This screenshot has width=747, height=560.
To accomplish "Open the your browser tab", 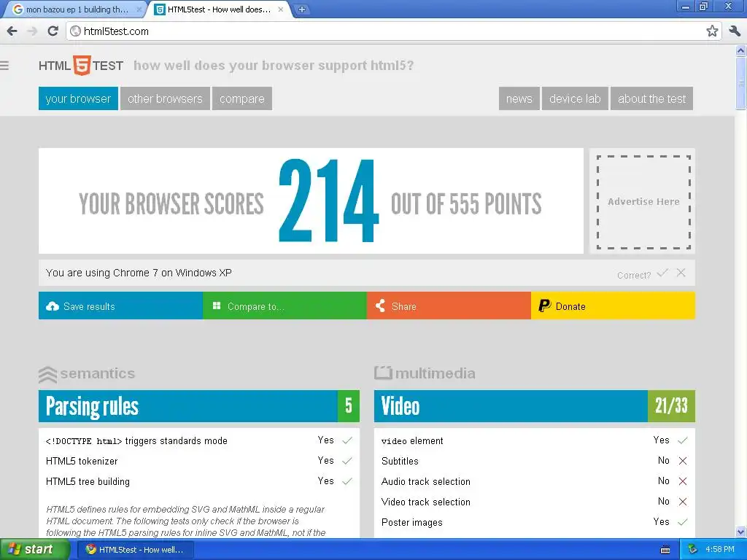I will coord(78,98).
